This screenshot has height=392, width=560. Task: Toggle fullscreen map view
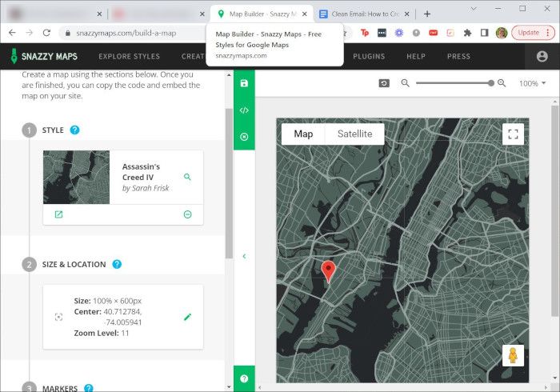click(513, 134)
